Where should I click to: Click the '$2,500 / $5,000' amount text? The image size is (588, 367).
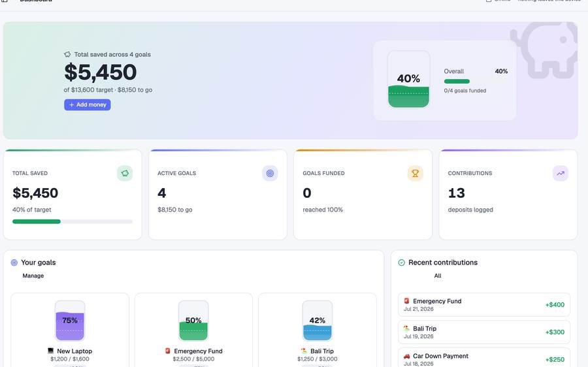tap(193, 359)
